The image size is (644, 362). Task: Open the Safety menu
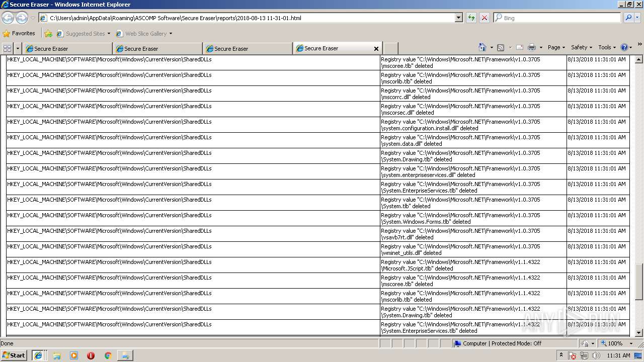click(581, 47)
